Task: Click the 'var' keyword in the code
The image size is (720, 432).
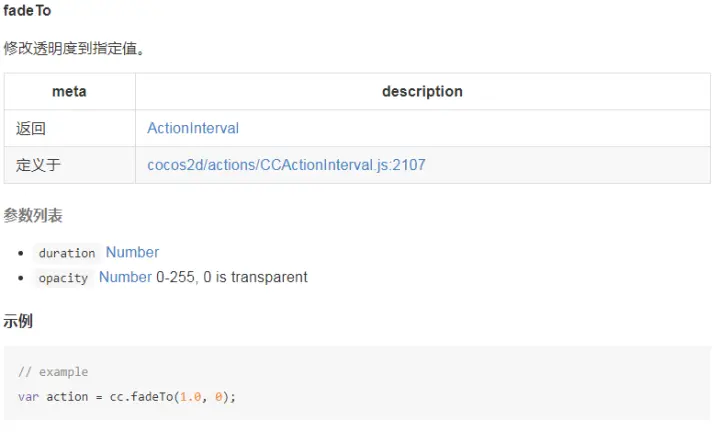Action: 28,396
